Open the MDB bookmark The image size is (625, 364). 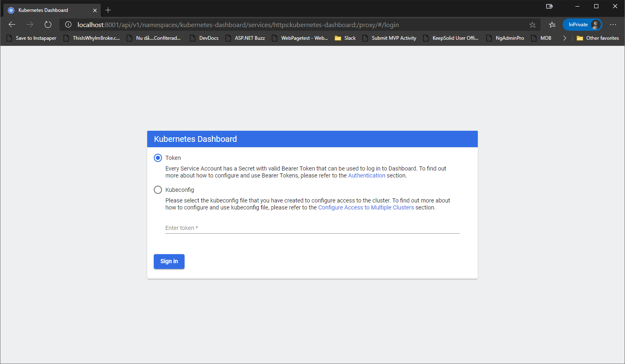[541, 38]
